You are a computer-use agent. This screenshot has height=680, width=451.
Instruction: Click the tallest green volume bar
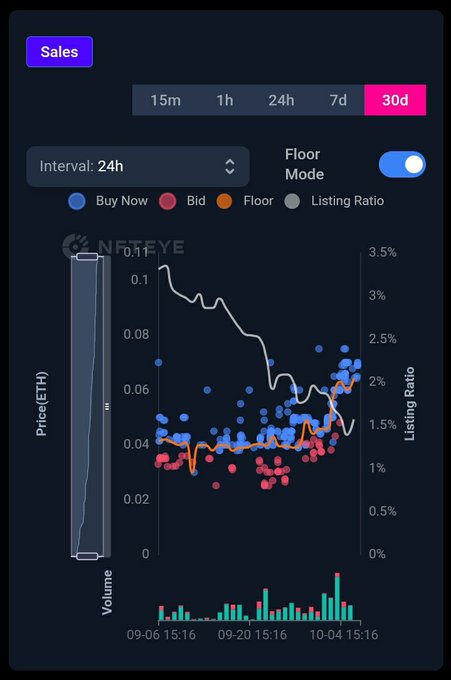[337, 599]
